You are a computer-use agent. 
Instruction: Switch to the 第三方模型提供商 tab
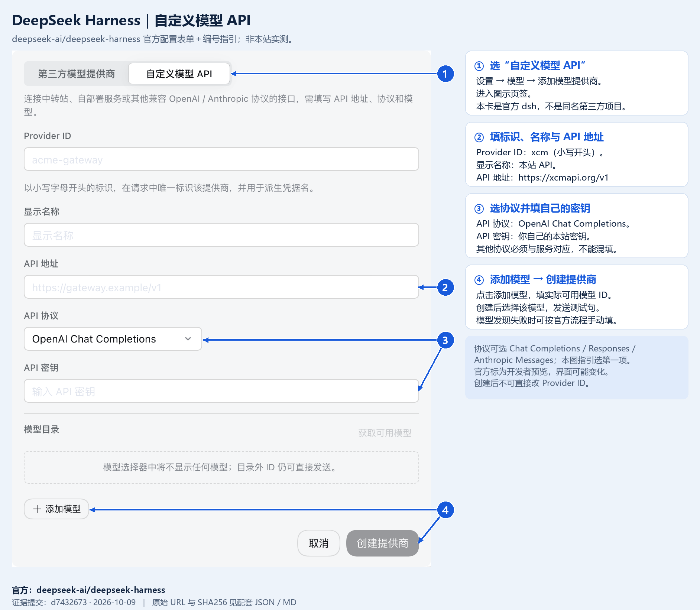coord(77,74)
